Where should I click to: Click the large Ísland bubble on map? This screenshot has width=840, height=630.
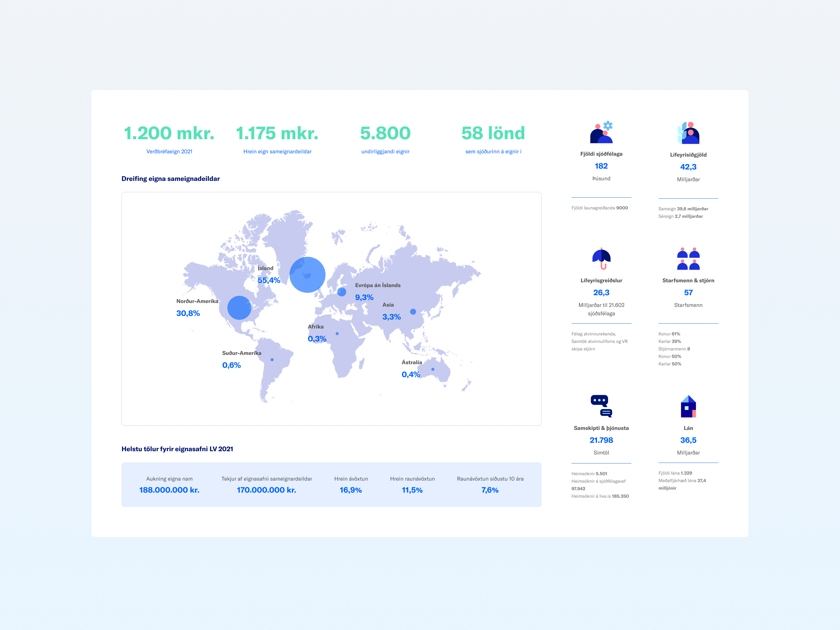307,274
